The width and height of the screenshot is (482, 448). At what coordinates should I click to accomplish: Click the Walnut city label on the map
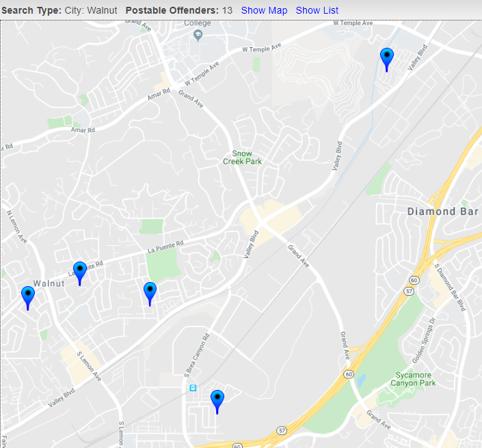pos(49,283)
